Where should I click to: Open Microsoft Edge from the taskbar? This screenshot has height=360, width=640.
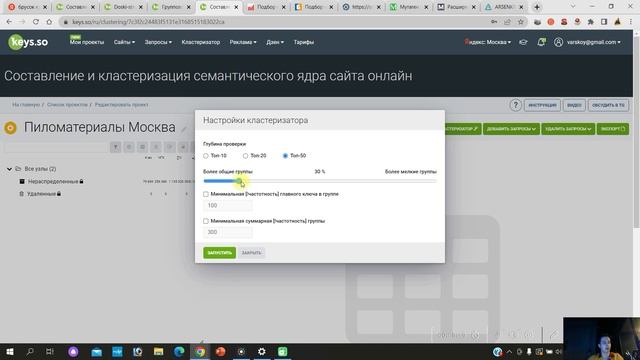(179, 351)
